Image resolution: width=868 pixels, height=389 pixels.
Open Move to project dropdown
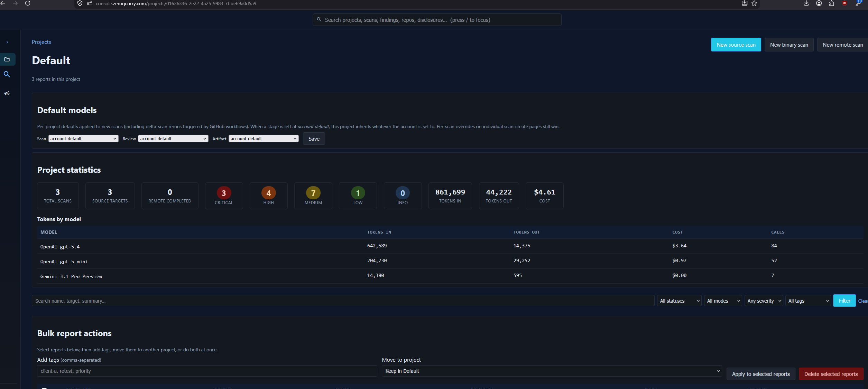tap(552, 371)
